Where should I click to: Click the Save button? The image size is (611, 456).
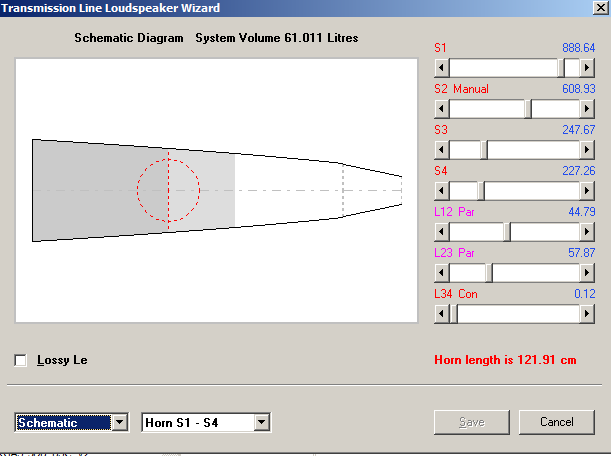[471, 422]
